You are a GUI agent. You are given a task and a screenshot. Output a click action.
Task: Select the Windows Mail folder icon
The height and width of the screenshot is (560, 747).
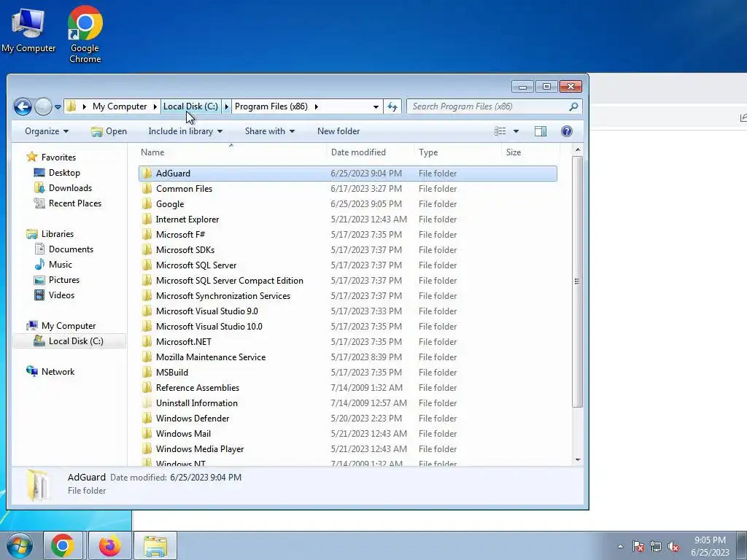(147, 434)
